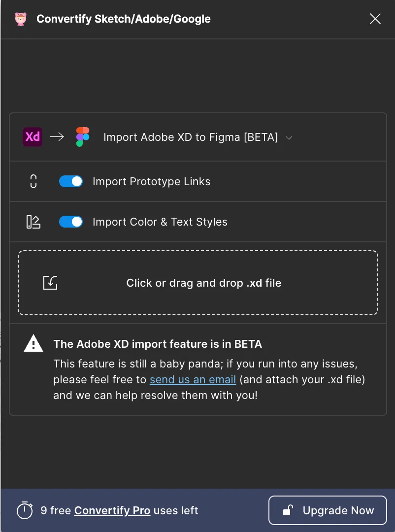This screenshot has height=532, width=395.
Task: Click the unlock padlock icon
Action: [288, 510]
